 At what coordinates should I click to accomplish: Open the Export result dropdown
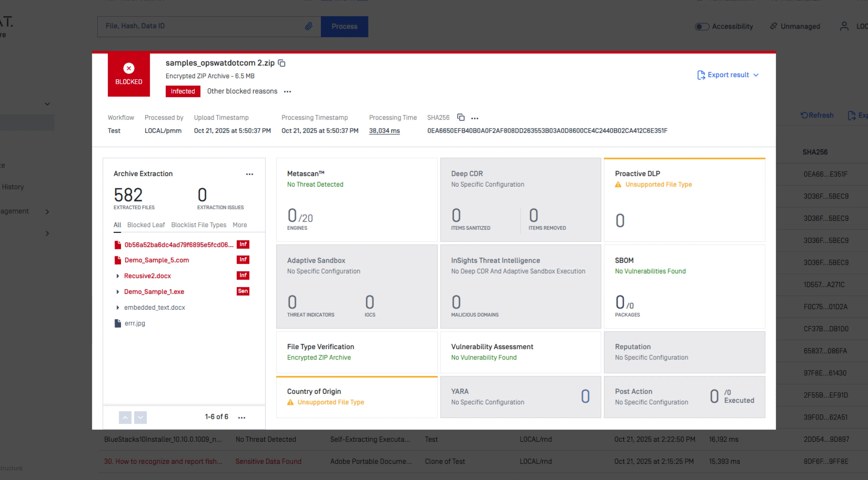coord(728,75)
